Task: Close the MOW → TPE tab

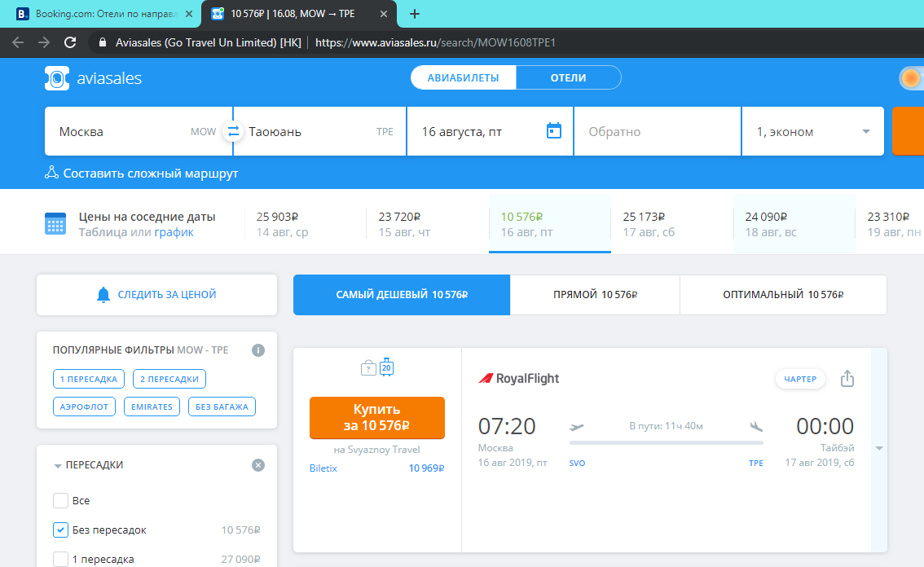Action: click(x=384, y=14)
